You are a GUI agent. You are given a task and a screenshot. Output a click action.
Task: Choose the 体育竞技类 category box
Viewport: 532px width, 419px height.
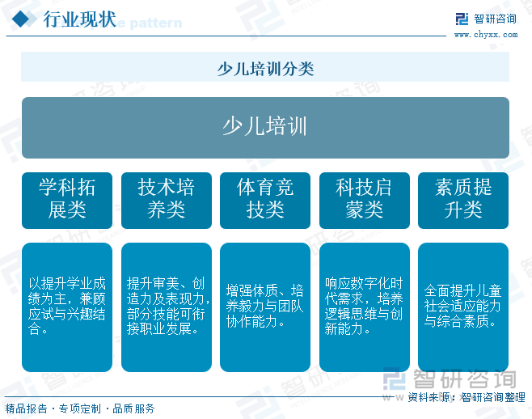[x=265, y=201]
